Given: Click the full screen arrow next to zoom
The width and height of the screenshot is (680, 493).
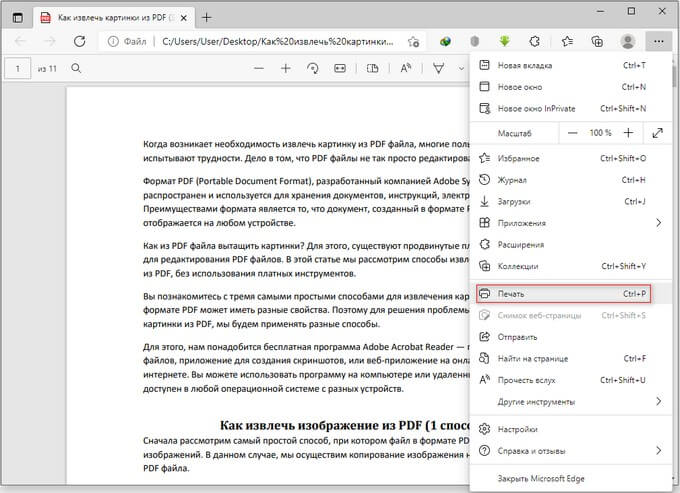Looking at the screenshot, I should pos(657,133).
